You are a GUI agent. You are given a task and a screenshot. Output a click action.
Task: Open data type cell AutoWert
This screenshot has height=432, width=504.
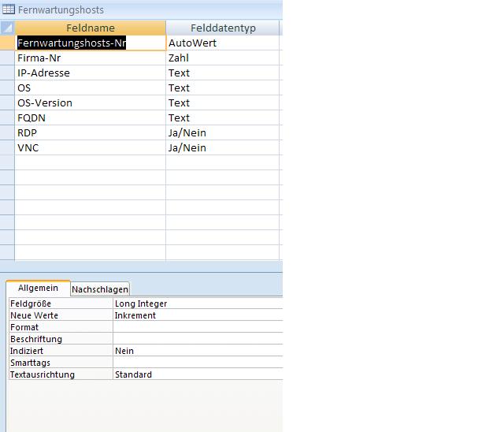tap(222, 43)
